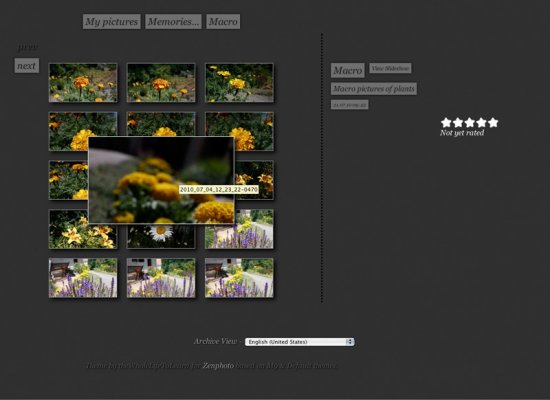This screenshot has height=400, width=550.
Task: Open last purple flowers thumbnail in bottom row
Action: click(x=239, y=278)
